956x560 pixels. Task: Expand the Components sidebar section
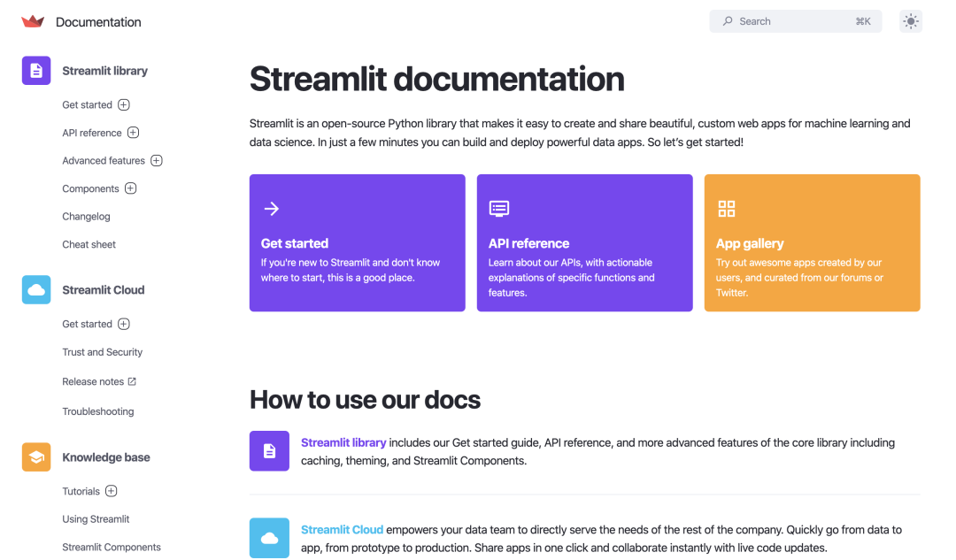click(x=130, y=188)
